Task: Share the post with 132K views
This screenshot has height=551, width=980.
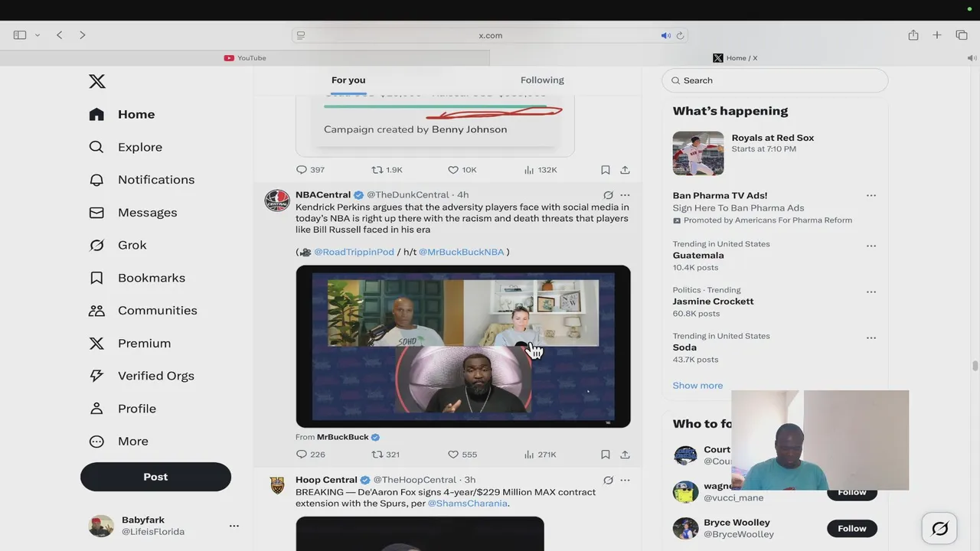Action: pyautogui.click(x=625, y=170)
